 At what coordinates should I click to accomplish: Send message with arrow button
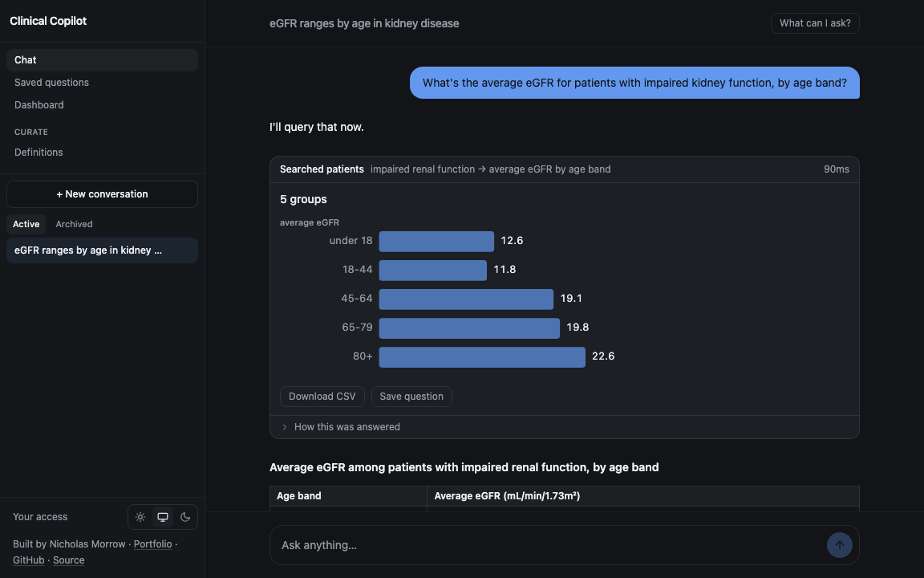pyautogui.click(x=839, y=545)
